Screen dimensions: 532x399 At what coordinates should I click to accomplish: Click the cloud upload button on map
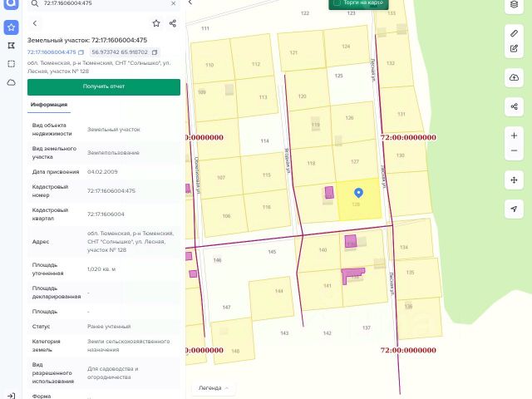click(514, 77)
